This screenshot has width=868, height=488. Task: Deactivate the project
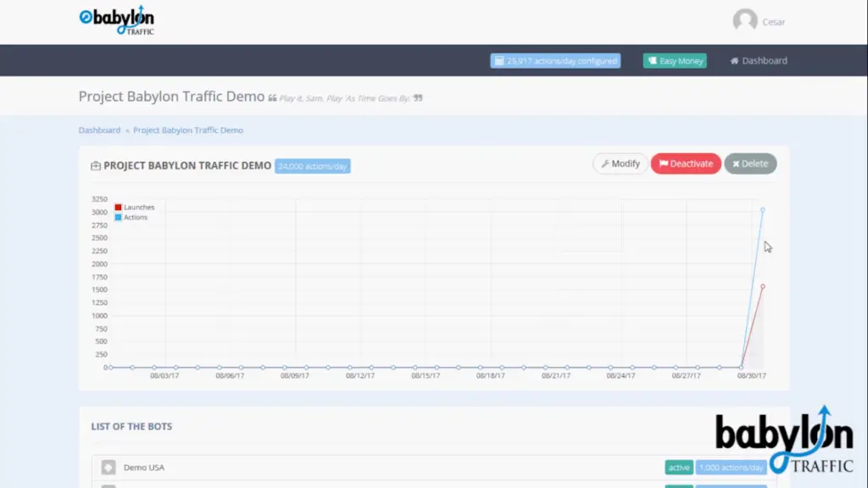[x=686, y=164]
